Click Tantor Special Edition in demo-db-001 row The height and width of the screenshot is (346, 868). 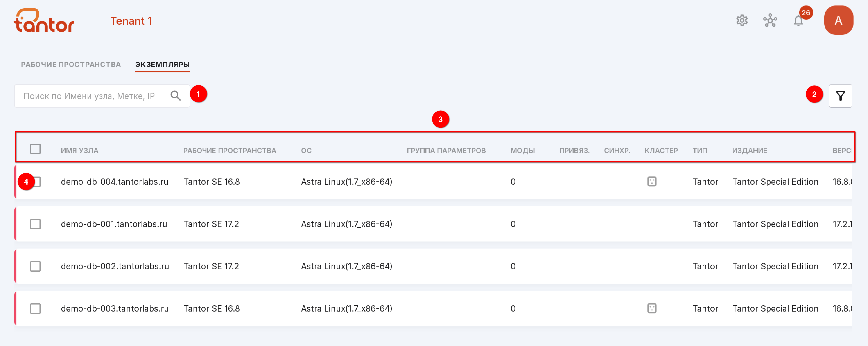click(x=775, y=224)
